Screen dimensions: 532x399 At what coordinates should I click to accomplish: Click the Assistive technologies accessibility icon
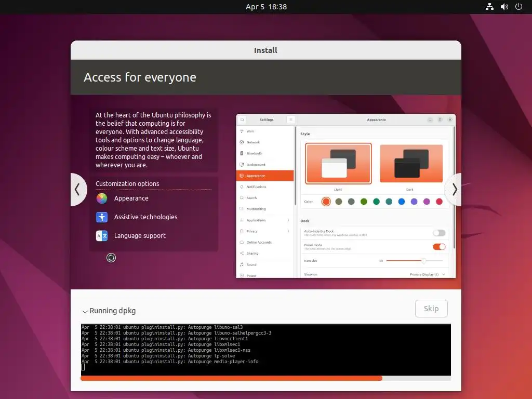point(102,217)
